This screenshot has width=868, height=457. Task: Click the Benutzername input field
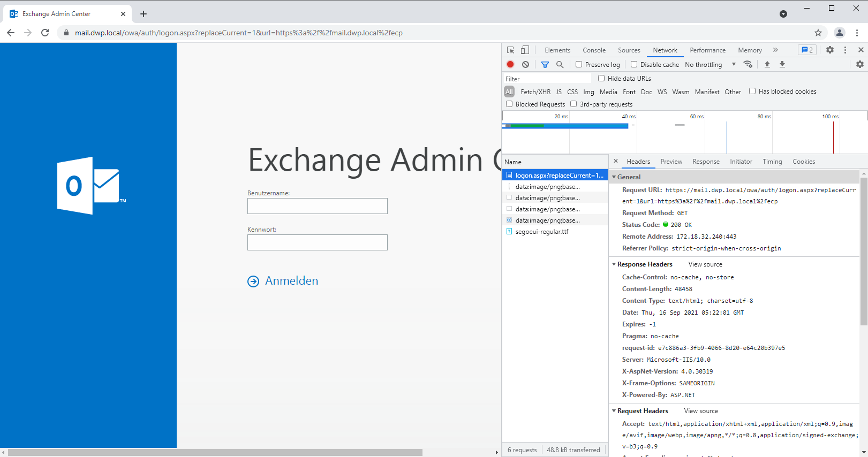point(317,206)
